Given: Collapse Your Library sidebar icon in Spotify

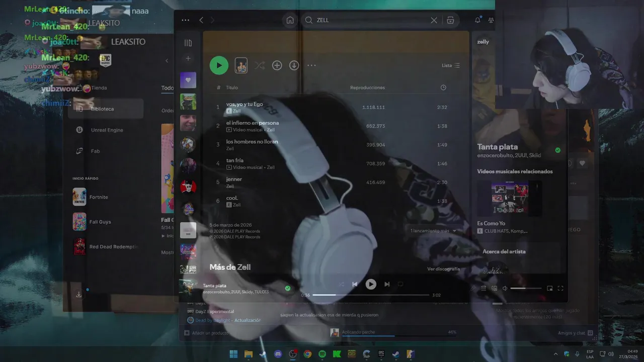Looking at the screenshot, I should 188,43.
